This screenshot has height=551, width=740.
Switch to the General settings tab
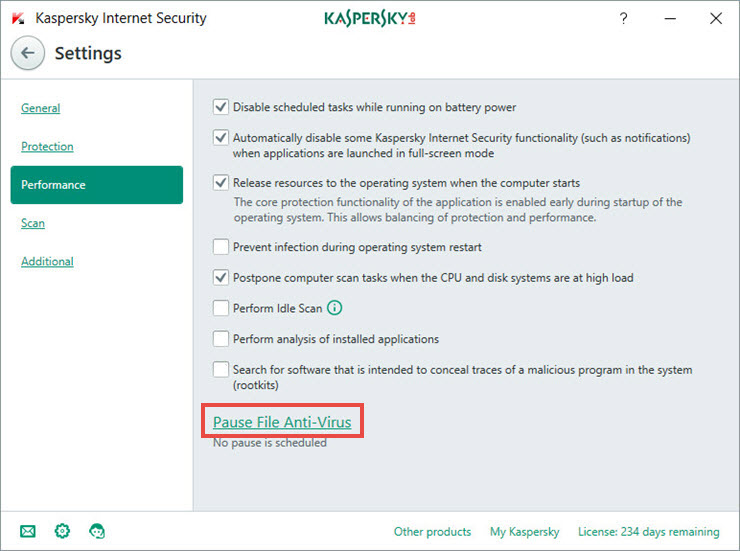[41, 108]
